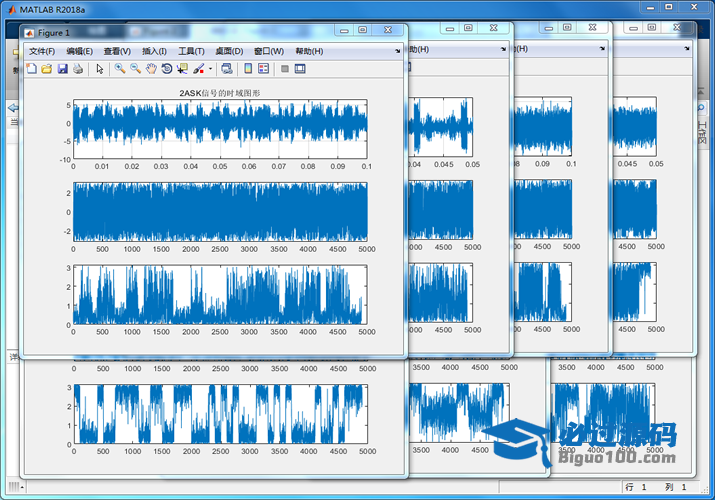
Task: Click the Brush data tool icon
Action: (198, 69)
